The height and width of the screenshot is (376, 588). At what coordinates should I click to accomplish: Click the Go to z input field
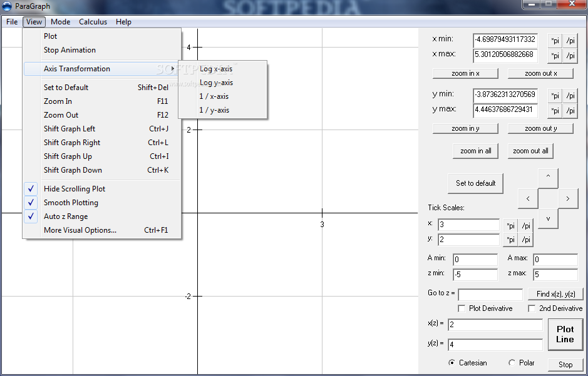(x=490, y=295)
